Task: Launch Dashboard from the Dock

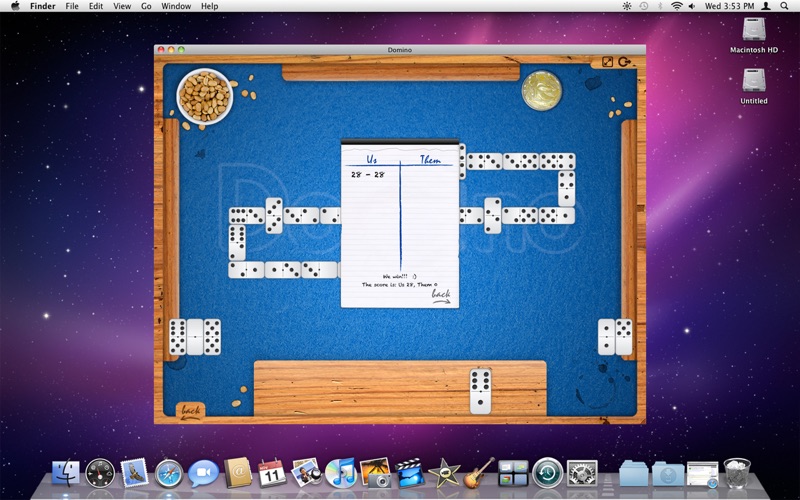Action: point(100,473)
